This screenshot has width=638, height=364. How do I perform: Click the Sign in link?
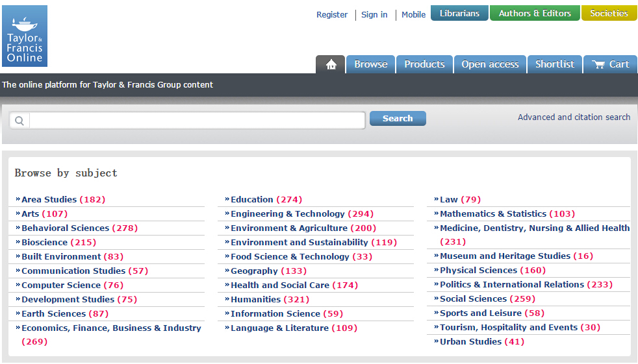pyautogui.click(x=374, y=15)
